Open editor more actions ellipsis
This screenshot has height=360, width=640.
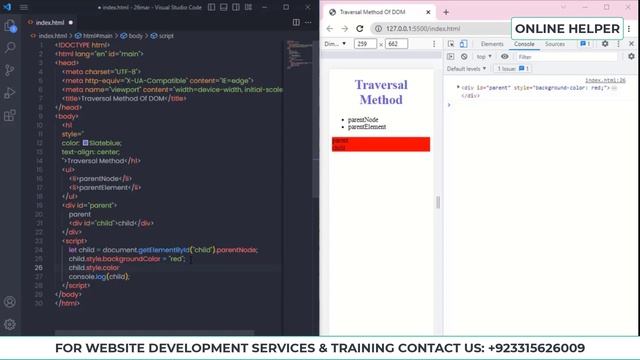pyautogui.click(x=308, y=22)
